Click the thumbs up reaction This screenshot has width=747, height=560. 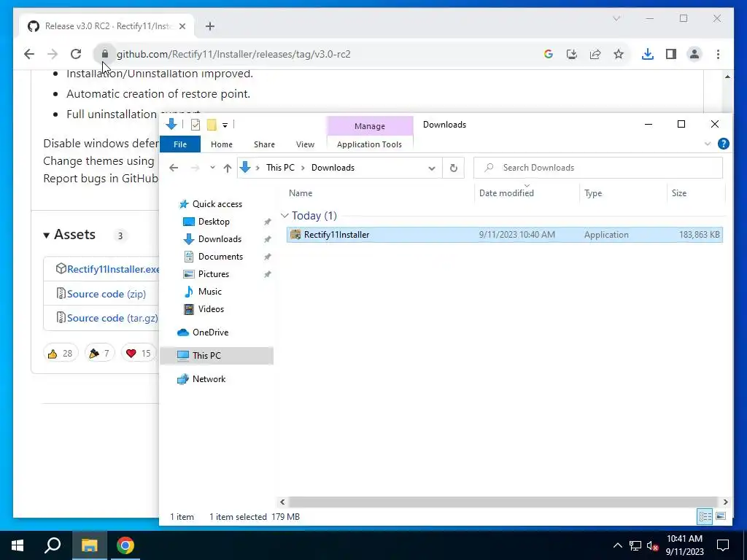(61, 354)
